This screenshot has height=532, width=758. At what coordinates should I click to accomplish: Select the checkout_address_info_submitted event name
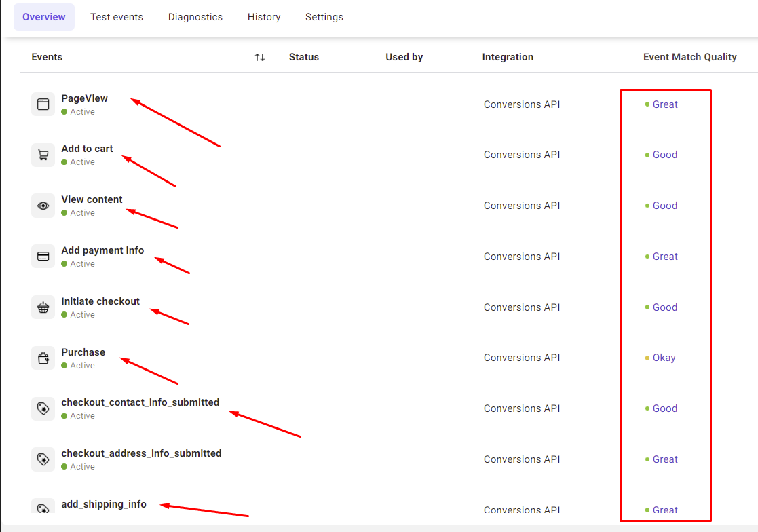pos(142,453)
